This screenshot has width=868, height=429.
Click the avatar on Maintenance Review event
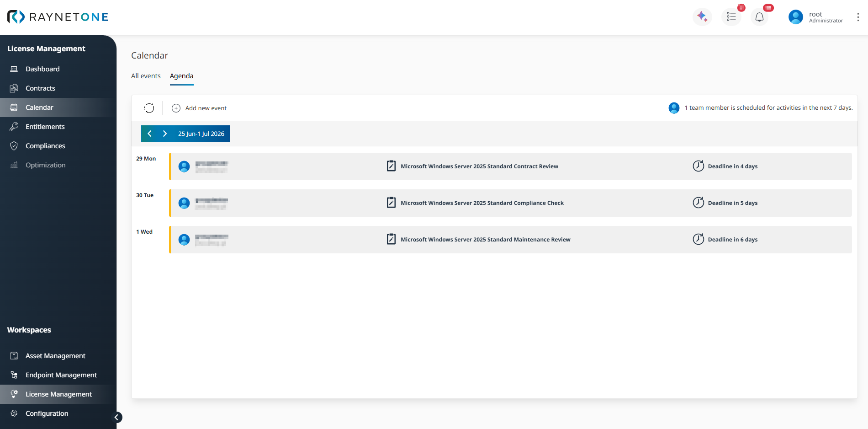pos(184,240)
